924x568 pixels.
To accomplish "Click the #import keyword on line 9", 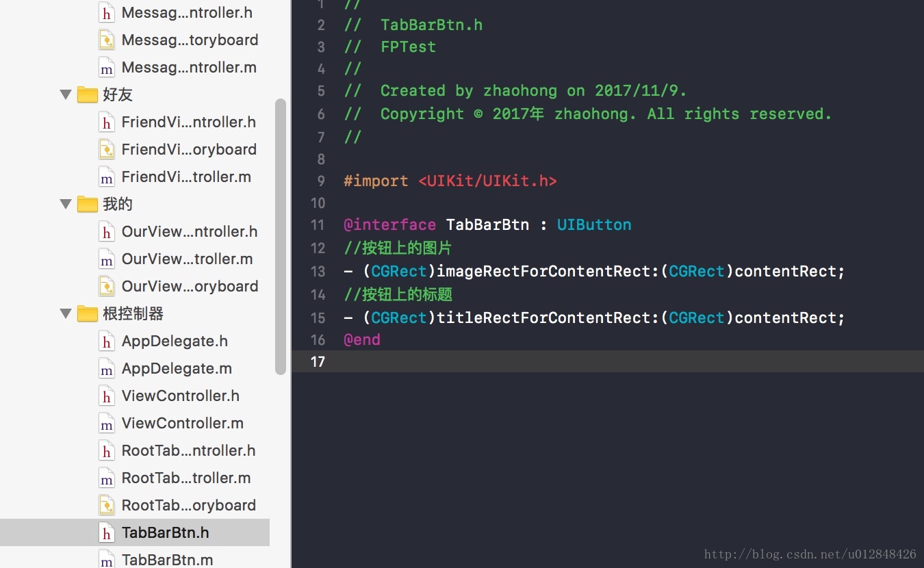I will [376, 181].
